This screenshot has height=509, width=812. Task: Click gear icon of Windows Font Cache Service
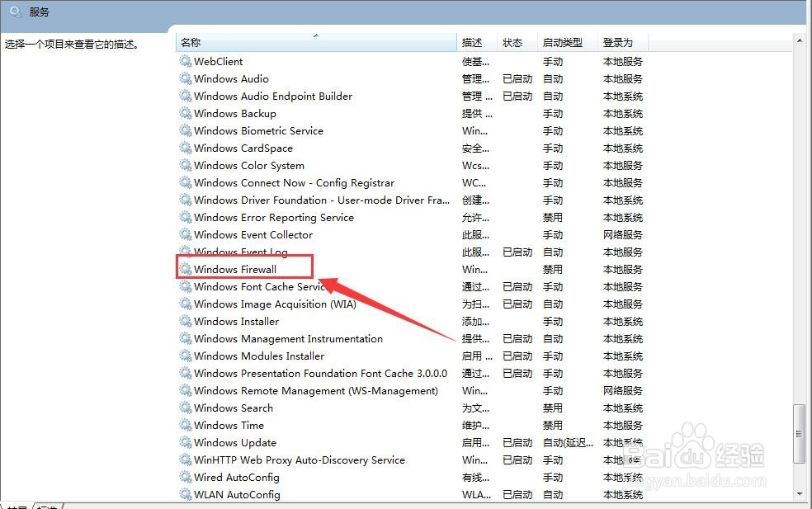186,286
